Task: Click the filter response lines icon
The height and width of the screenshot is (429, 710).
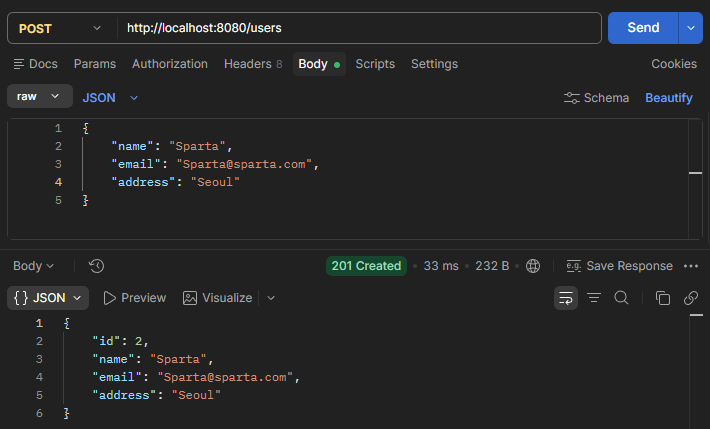Action: [x=594, y=298]
